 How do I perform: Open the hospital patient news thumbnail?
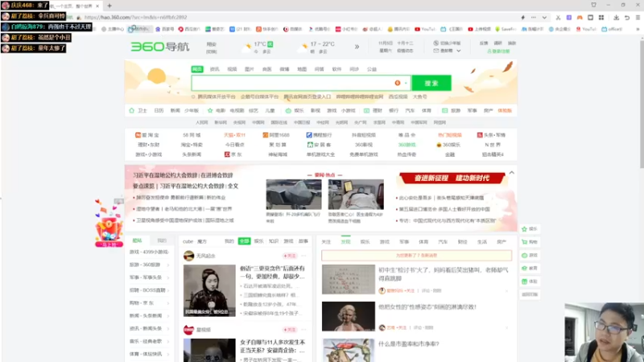pyautogui.click(x=356, y=195)
